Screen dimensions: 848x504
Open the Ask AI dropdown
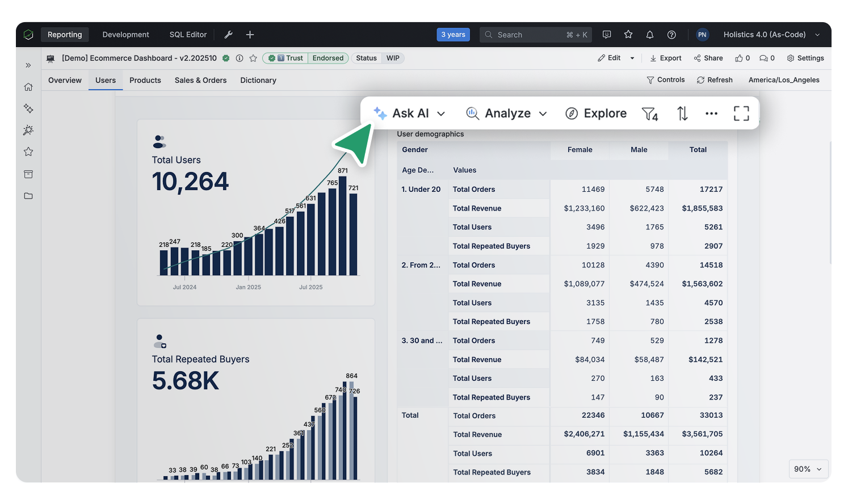point(409,114)
